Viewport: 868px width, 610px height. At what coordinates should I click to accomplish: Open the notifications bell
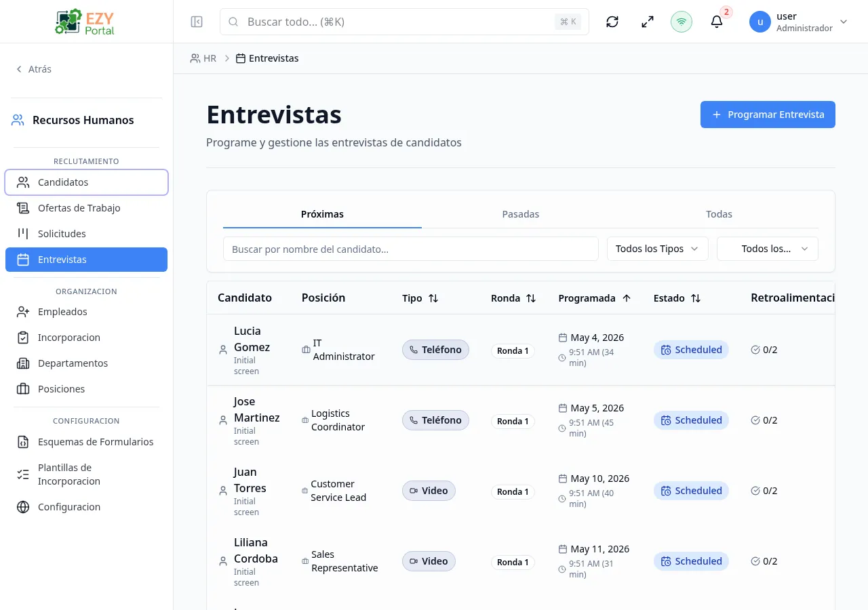point(717,22)
